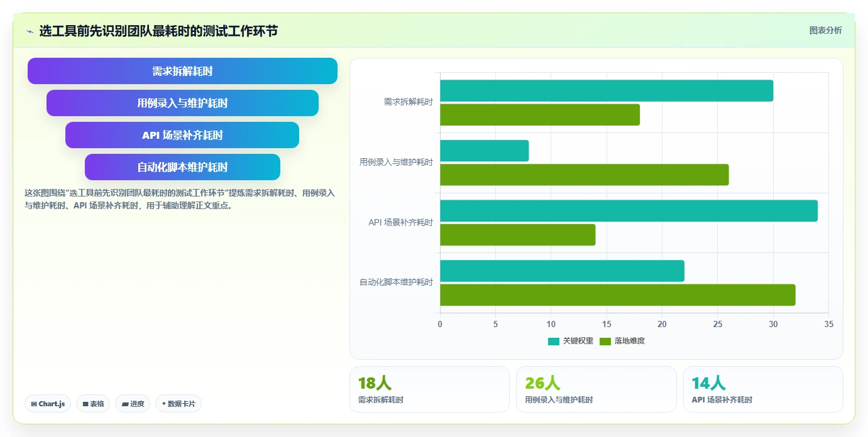Select the 自动化脚本维护耗时 funnel bar

(182, 167)
